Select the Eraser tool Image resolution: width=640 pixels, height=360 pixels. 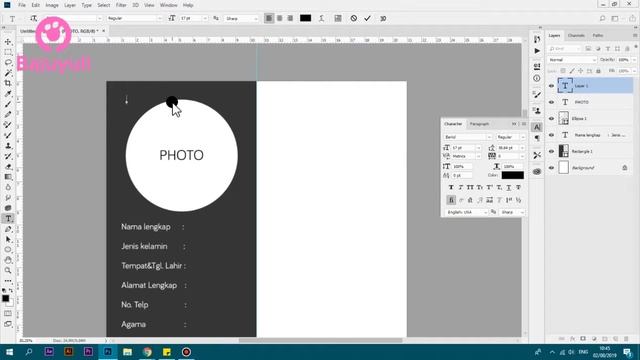8,167
